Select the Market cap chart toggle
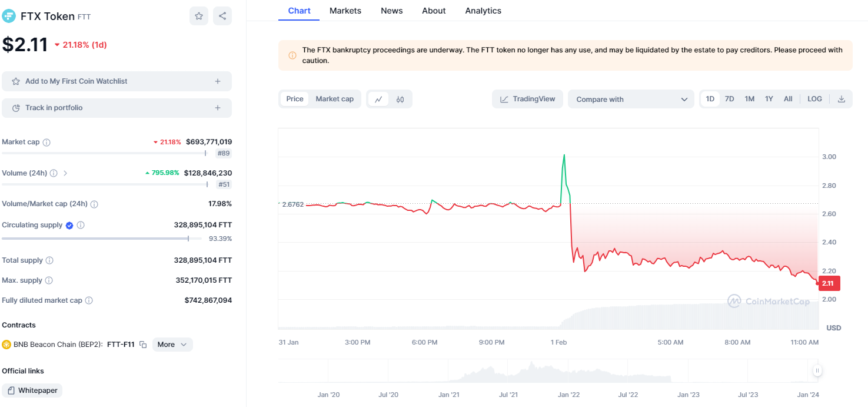The width and height of the screenshot is (868, 407). click(335, 99)
